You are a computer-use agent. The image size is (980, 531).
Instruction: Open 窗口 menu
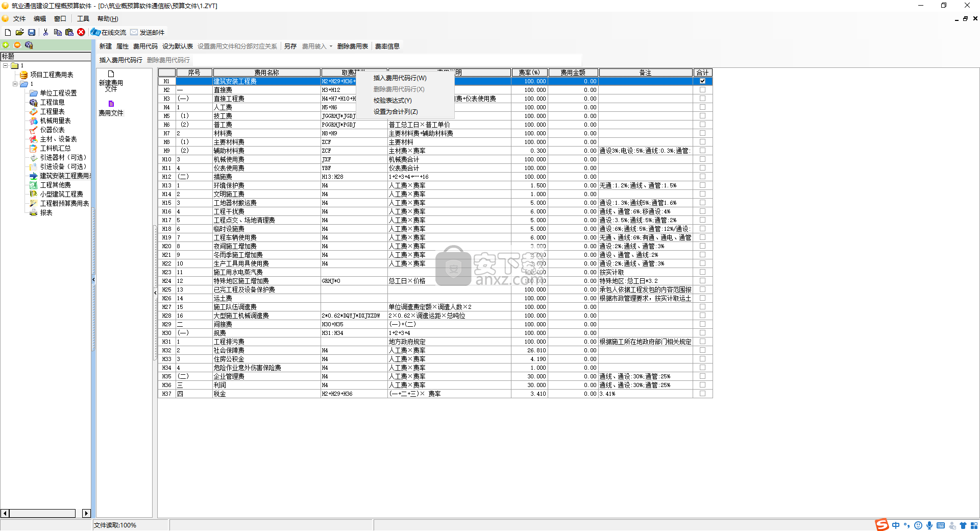tap(60, 19)
